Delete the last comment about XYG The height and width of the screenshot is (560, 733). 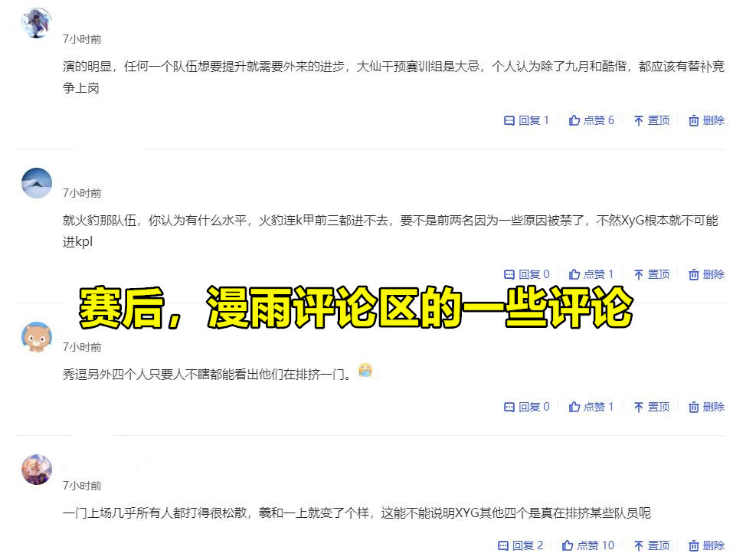click(706, 545)
